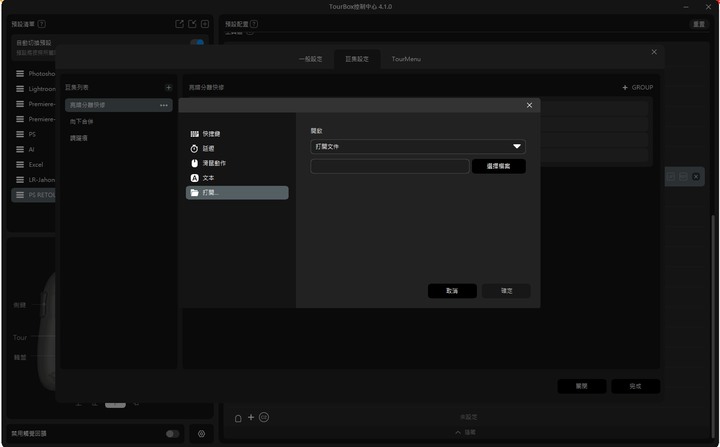720x447 pixels.
Task: Click the 完成 button in macro settings
Action: (636, 386)
